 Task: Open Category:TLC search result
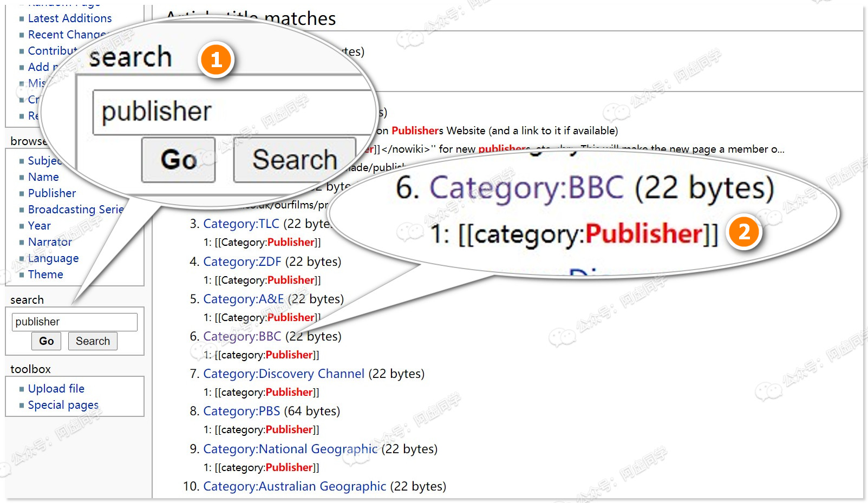click(241, 224)
